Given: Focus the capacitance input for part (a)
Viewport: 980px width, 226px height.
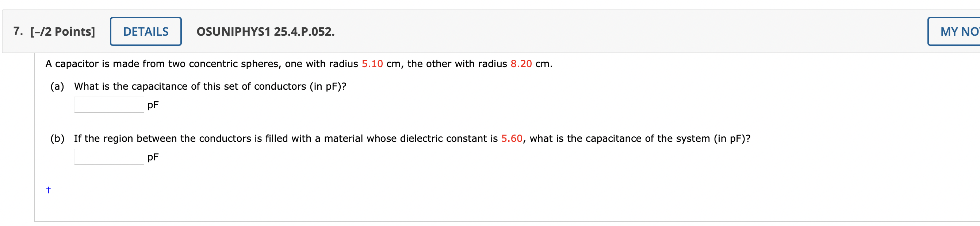Looking at the screenshot, I should point(108,105).
